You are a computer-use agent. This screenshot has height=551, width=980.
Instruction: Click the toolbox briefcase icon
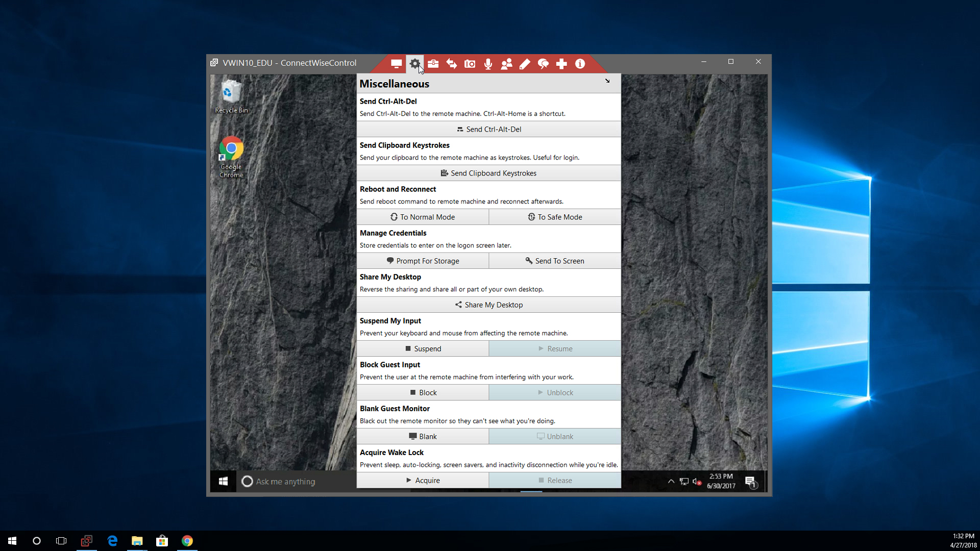tap(433, 64)
